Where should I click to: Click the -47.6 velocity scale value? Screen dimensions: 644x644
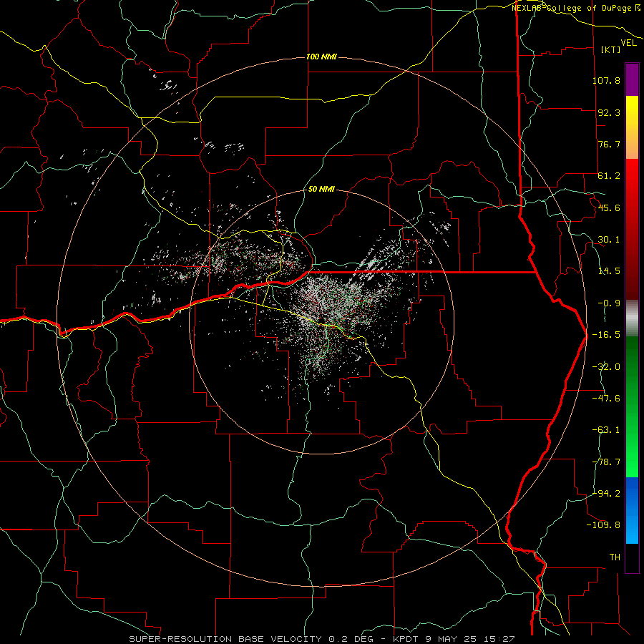point(606,399)
